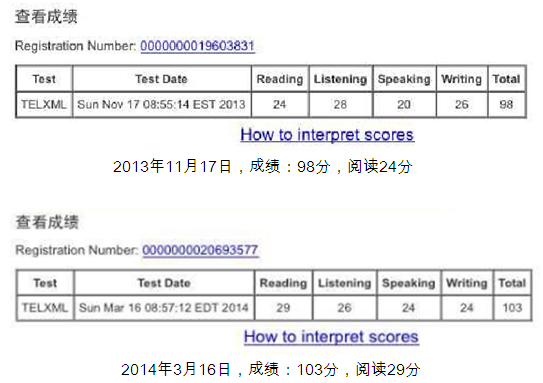Screen dimensions: 543x383
Task: Click Speaking score 24 in second table
Action: tap(409, 308)
